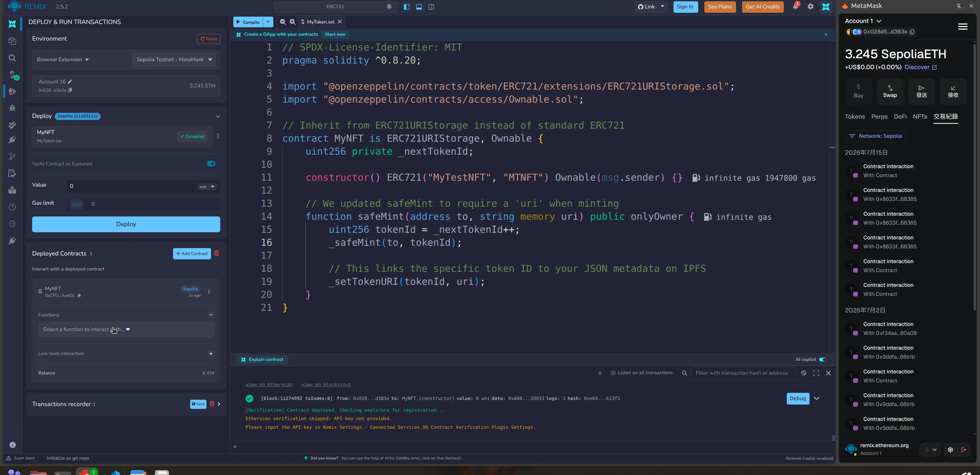The height and width of the screenshot is (475, 980).
Task: Collapse the Functions section minus button
Action: 211,315
